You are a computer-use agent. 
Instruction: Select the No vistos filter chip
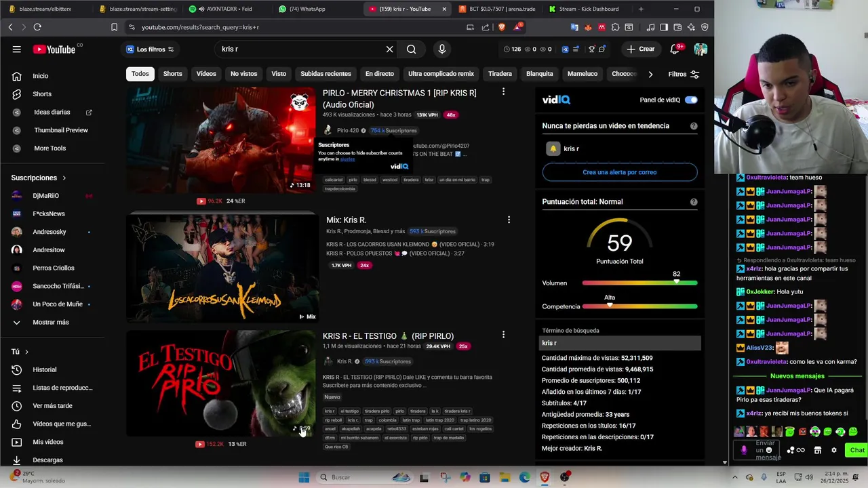coord(243,74)
